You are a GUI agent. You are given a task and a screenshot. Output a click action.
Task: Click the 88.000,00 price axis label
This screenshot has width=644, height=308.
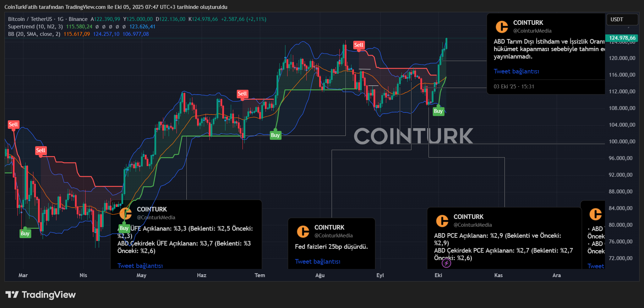point(621,192)
